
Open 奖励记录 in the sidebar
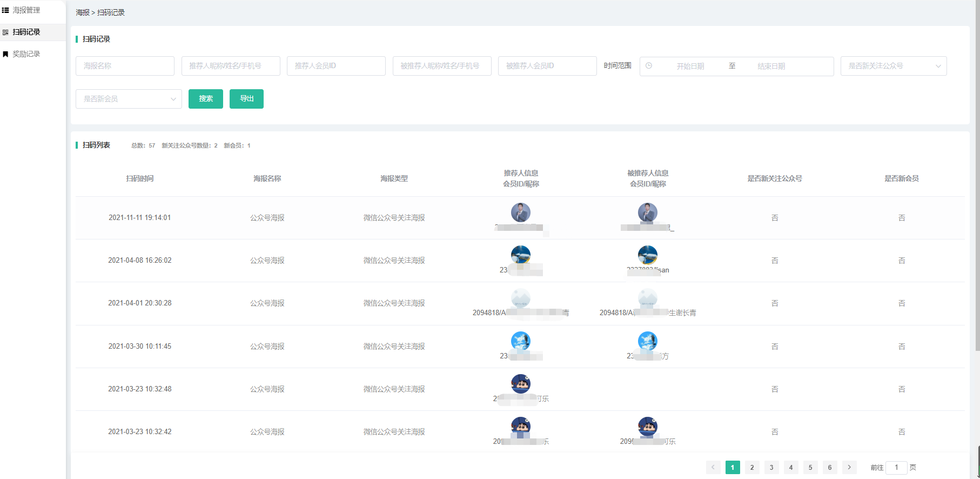coord(26,54)
